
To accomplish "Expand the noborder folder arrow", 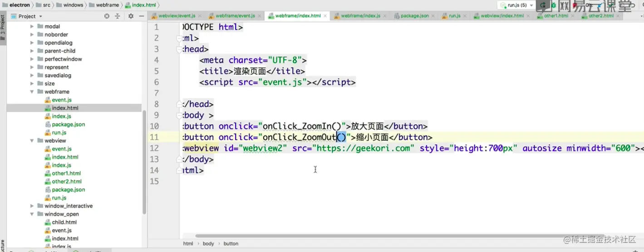I will (x=32, y=34).
